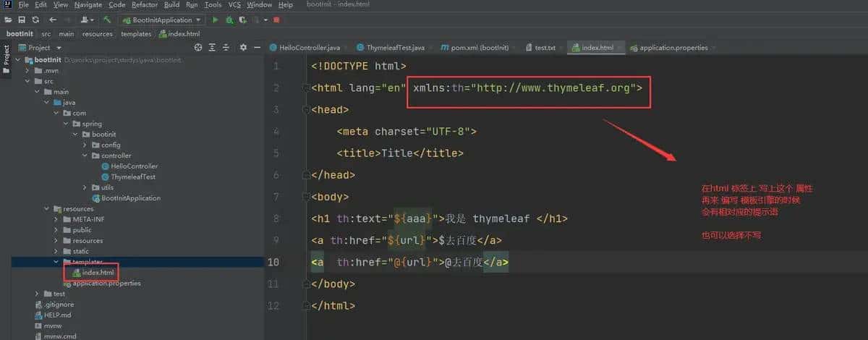Click the Synchronize refresh toolbar icon
This screenshot has width=868, height=340.
[x=35, y=20]
